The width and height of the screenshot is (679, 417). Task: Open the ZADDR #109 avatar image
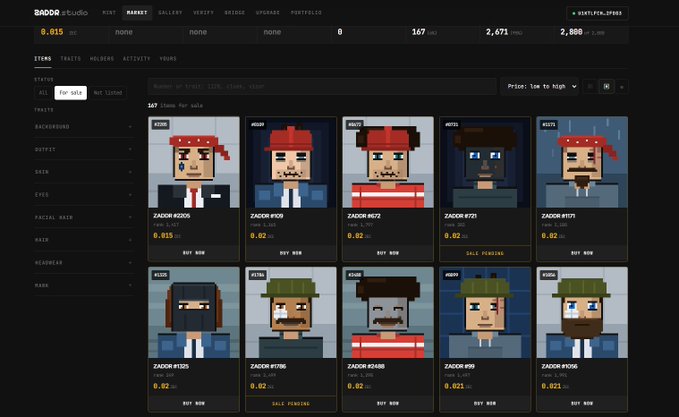tap(291, 162)
